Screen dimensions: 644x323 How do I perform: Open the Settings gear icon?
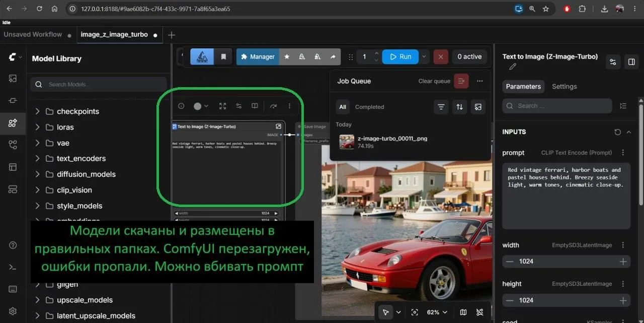pos(13,311)
